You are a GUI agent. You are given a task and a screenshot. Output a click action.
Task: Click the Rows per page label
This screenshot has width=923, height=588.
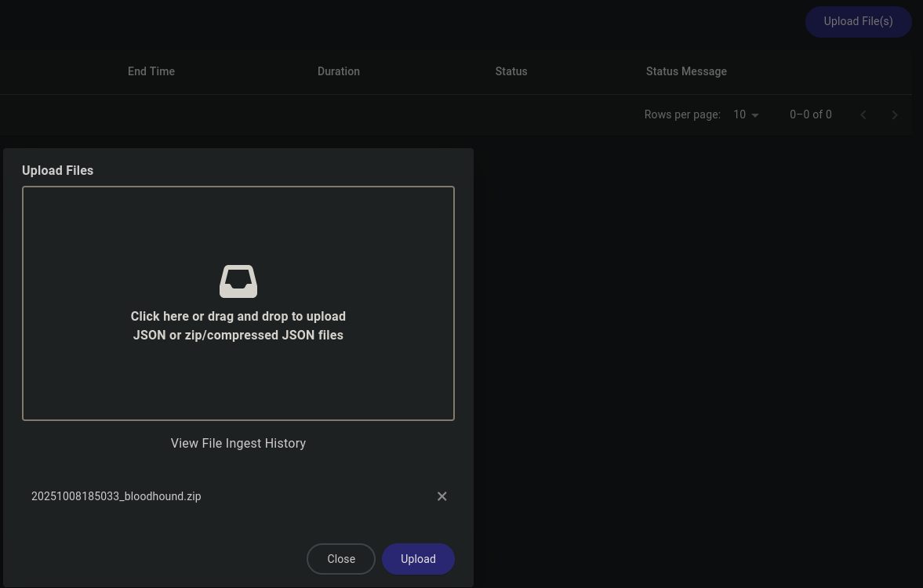681,114
